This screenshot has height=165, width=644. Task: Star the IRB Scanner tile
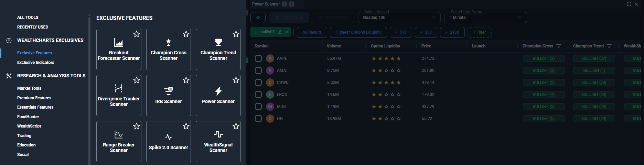pyautogui.click(x=186, y=80)
